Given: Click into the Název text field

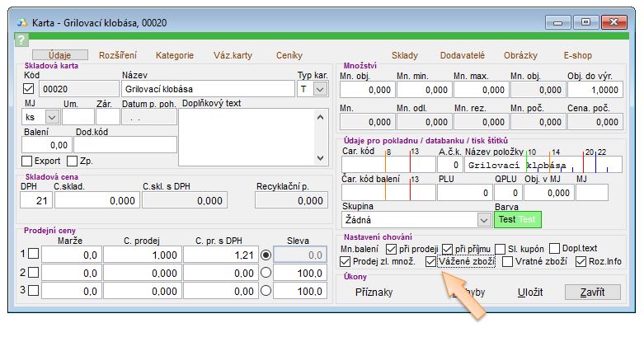Looking at the screenshot, I should tap(206, 89).
